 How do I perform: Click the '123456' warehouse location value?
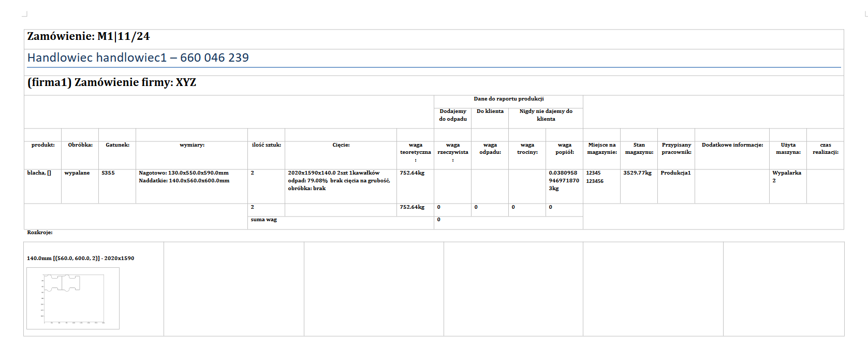595,181
